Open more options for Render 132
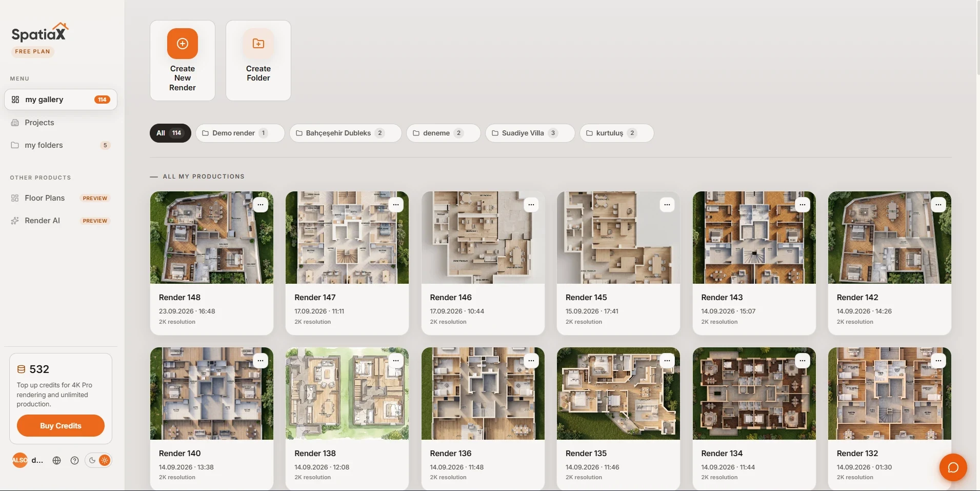This screenshot has height=491, width=980. [938, 361]
